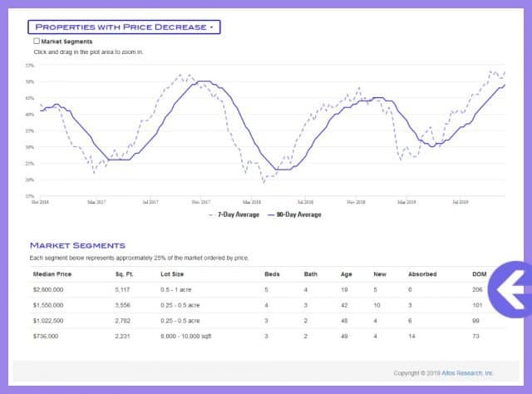The image size is (532, 394).
Task: Select the $2,000,000 median price cell
Action: coord(48,289)
